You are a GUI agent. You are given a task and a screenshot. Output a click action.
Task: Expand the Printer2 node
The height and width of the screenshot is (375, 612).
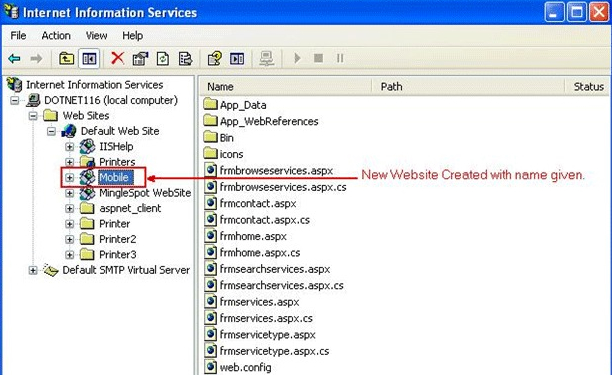coord(69,239)
